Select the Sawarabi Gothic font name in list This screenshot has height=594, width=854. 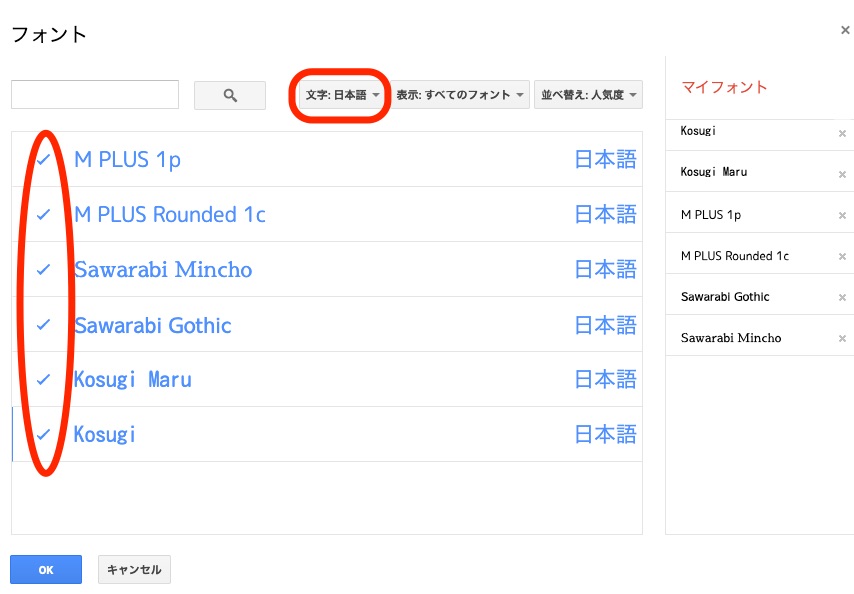coord(153,325)
